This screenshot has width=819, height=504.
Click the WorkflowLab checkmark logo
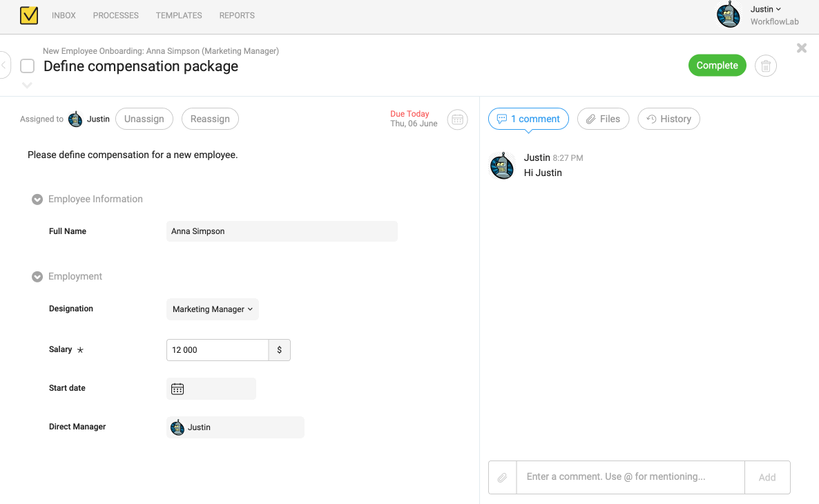tap(28, 14)
